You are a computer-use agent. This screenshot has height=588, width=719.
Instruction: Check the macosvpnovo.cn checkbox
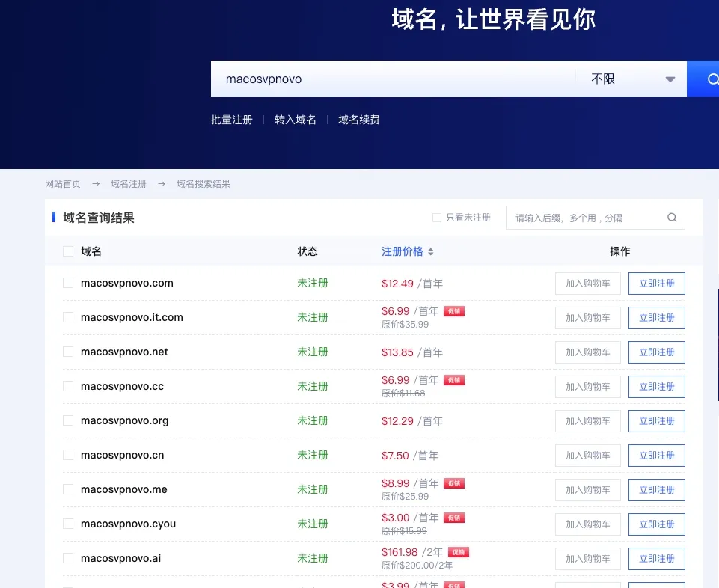point(68,455)
